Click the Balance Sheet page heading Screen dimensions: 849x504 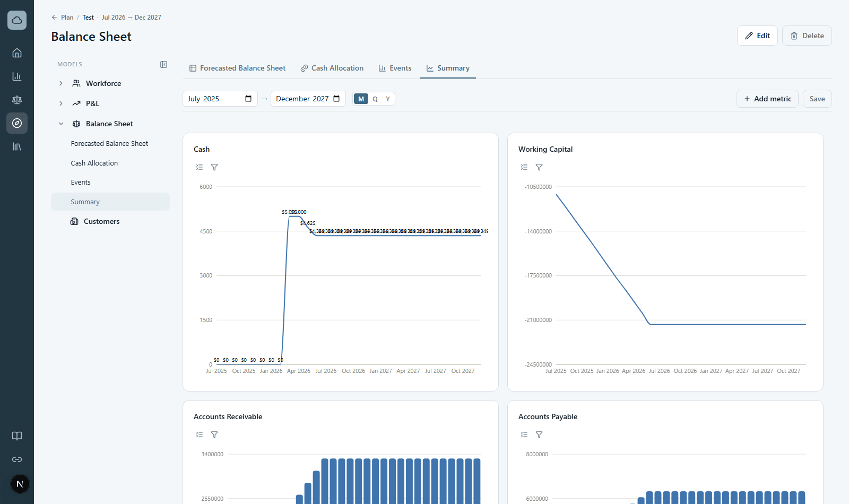point(91,37)
